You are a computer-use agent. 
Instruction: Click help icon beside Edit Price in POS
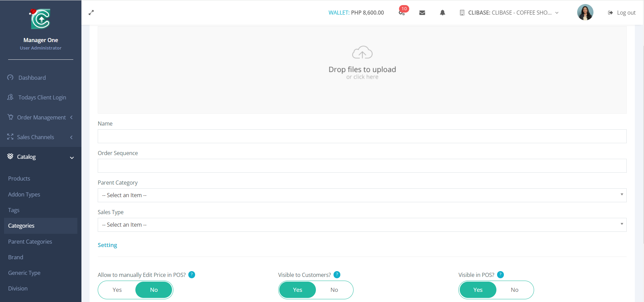coord(192,275)
